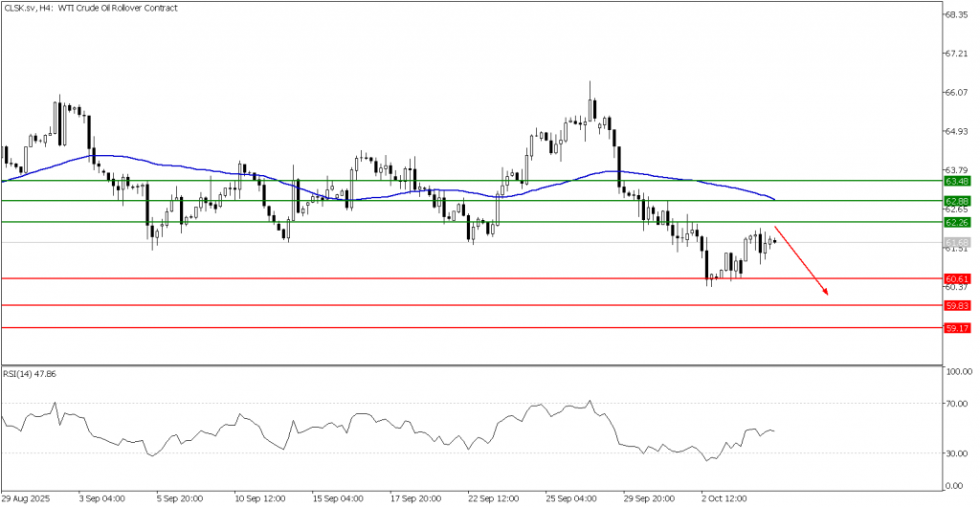Image resolution: width=980 pixels, height=507 pixels.
Task: Click the 62.26 green level price label
Action: 957,222
